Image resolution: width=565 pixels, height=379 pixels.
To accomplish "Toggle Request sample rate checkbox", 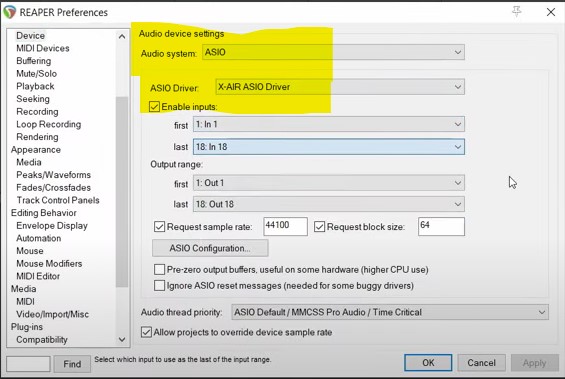I will click(159, 227).
